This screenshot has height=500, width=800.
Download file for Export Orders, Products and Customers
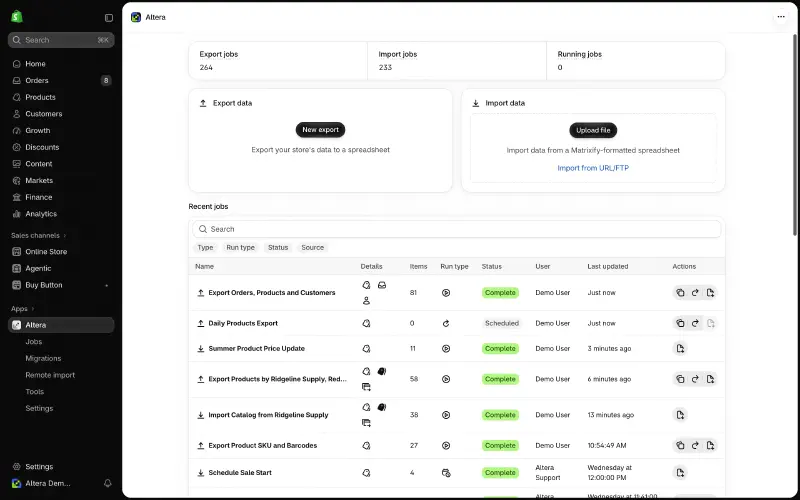[710, 293]
